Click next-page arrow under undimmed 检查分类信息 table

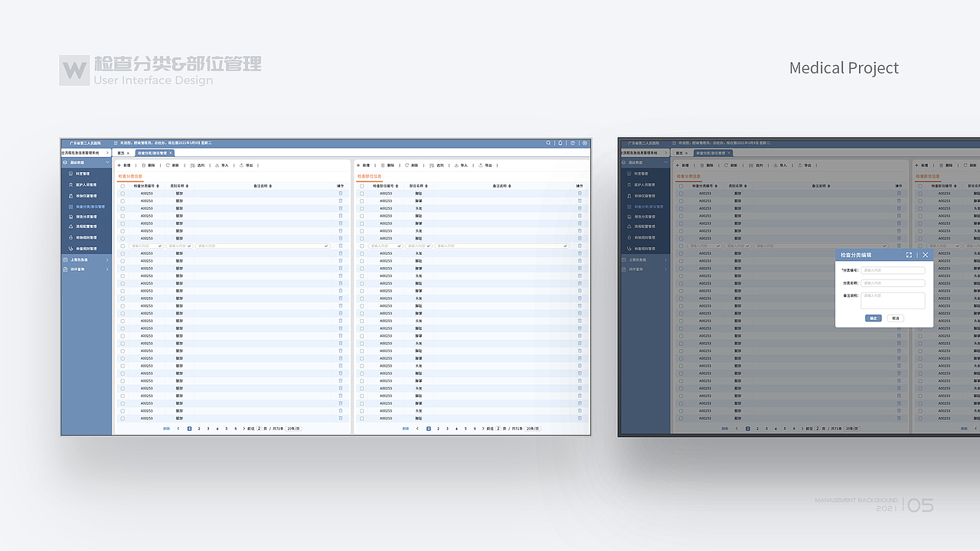244,429
